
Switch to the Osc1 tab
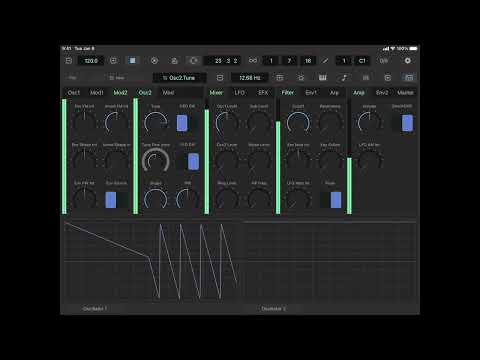tap(74, 92)
